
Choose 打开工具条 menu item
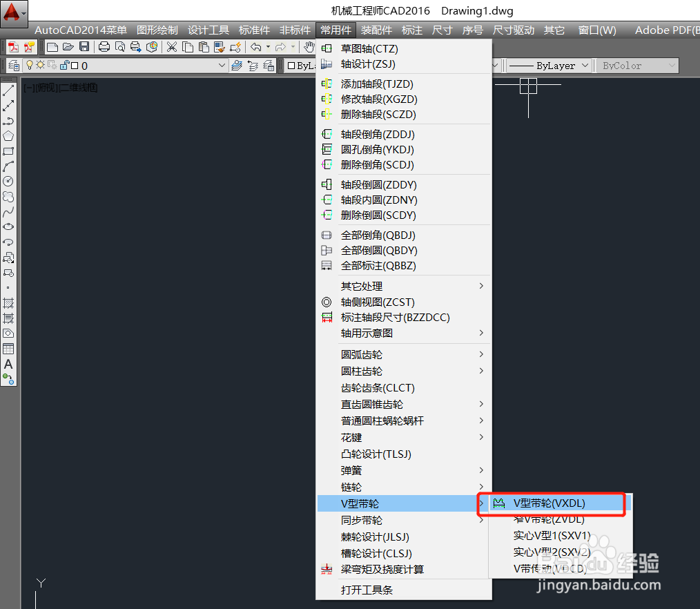(x=404, y=590)
